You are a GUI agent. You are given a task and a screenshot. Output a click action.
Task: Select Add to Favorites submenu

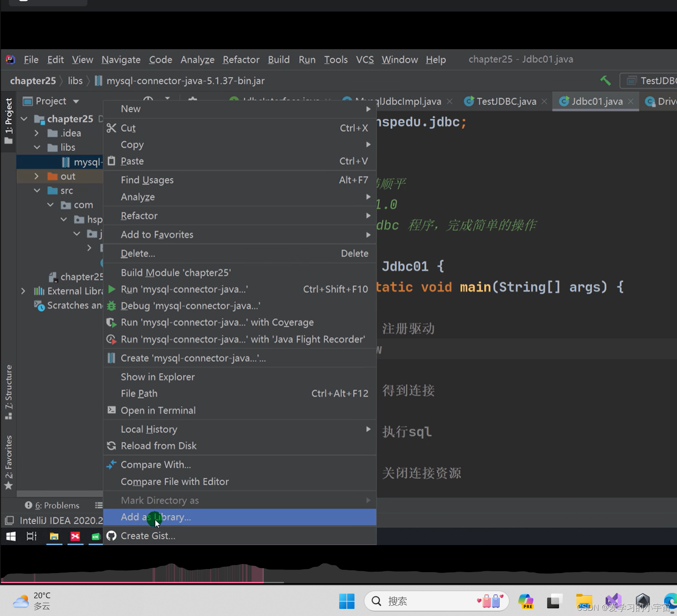240,234
